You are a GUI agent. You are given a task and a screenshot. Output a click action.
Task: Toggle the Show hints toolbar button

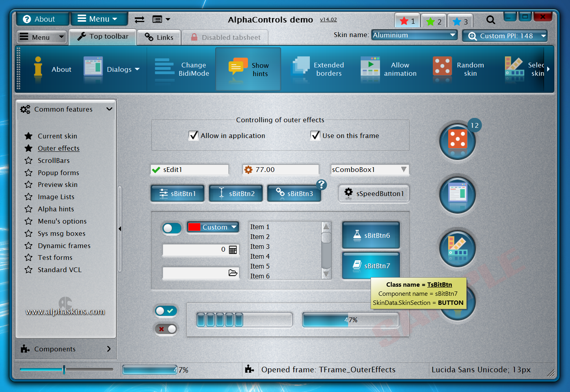(248, 69)
